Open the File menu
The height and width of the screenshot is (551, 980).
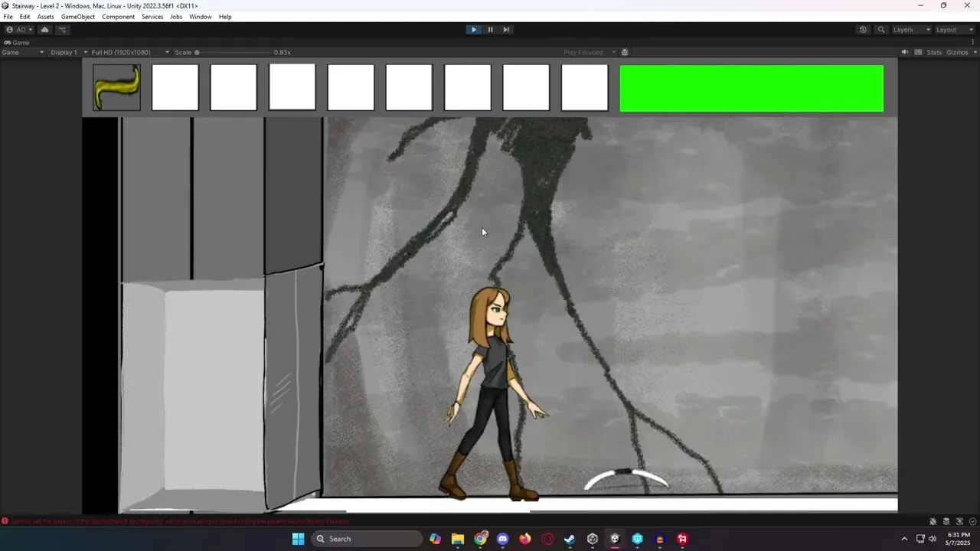(x=8, y=17)
